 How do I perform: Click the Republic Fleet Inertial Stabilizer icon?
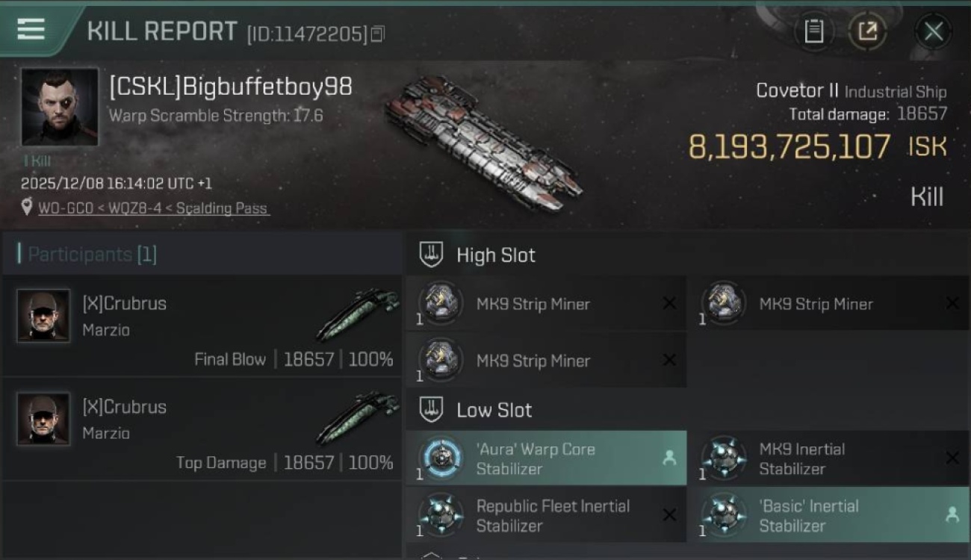441,515
